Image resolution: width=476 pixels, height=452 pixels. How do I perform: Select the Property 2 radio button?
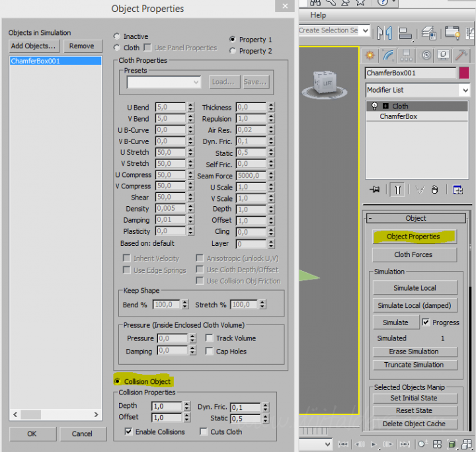pos(232,51)
